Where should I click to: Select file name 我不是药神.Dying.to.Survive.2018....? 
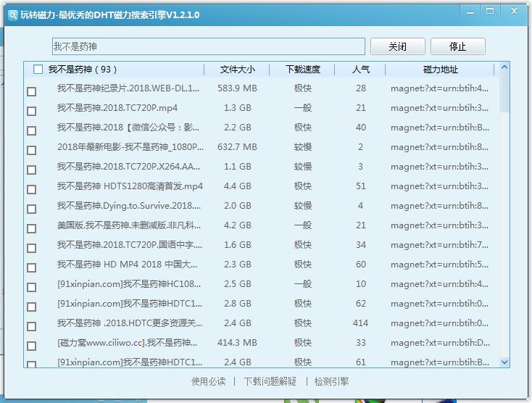pos(129,206)
